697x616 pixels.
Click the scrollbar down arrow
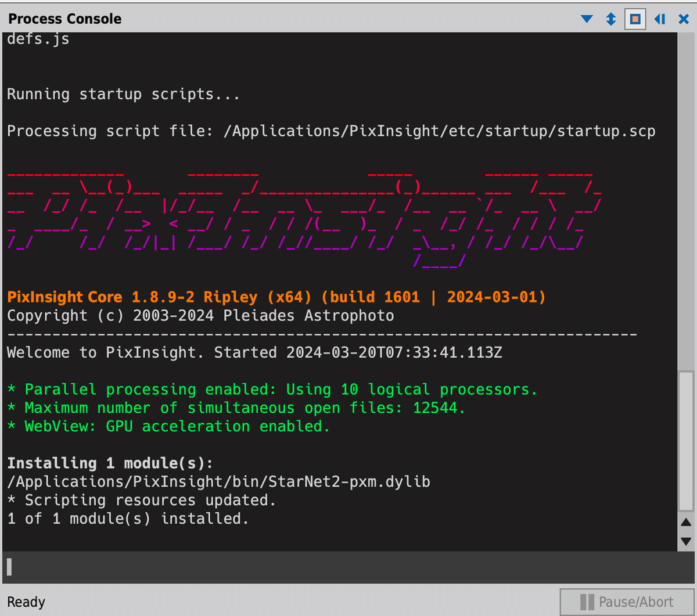click(x=685, y=541)
